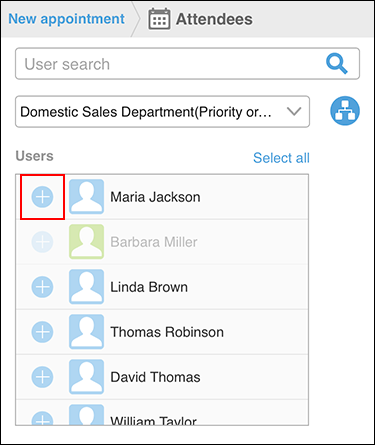
Task: Click disabled plus icon beside Barbara Miller
Action: coord(42,242)
